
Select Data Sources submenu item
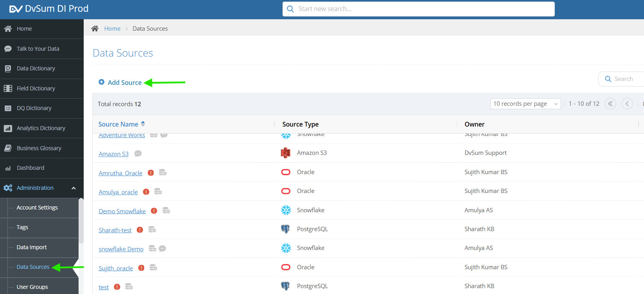pos(33,267)
